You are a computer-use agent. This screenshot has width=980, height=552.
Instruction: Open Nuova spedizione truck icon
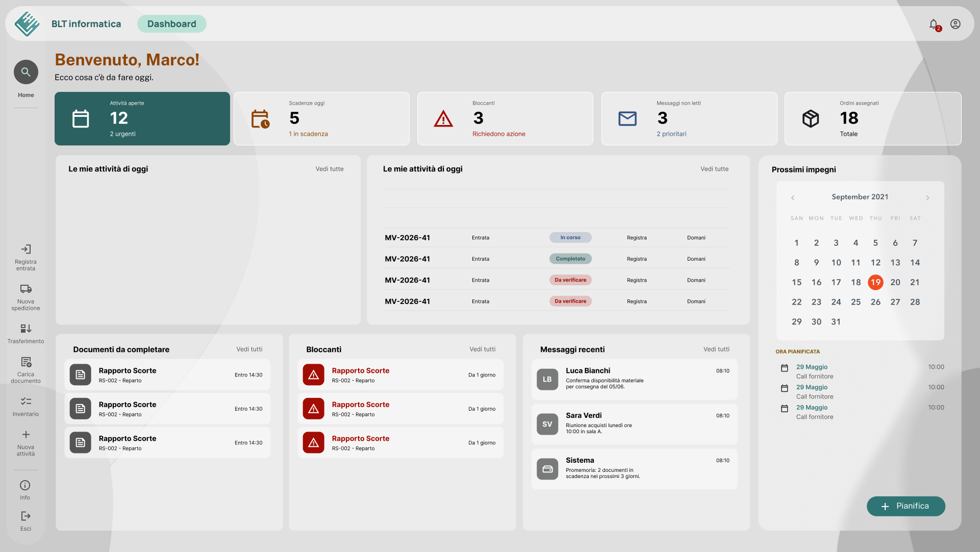point(26,289)
